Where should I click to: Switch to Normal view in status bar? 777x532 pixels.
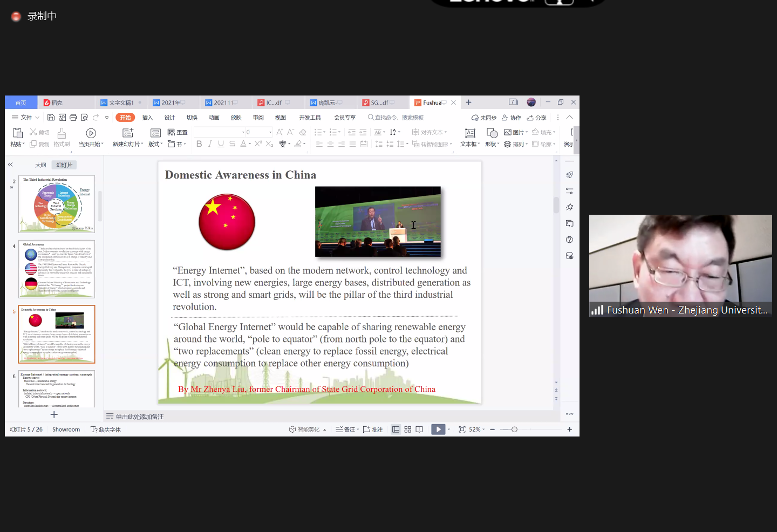(396, 429)
